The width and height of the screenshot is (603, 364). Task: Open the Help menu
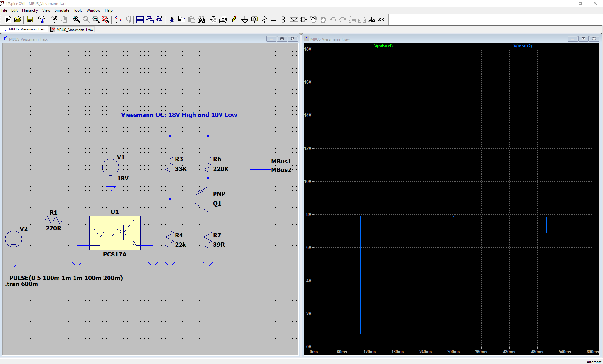click(x=109, y=10)
